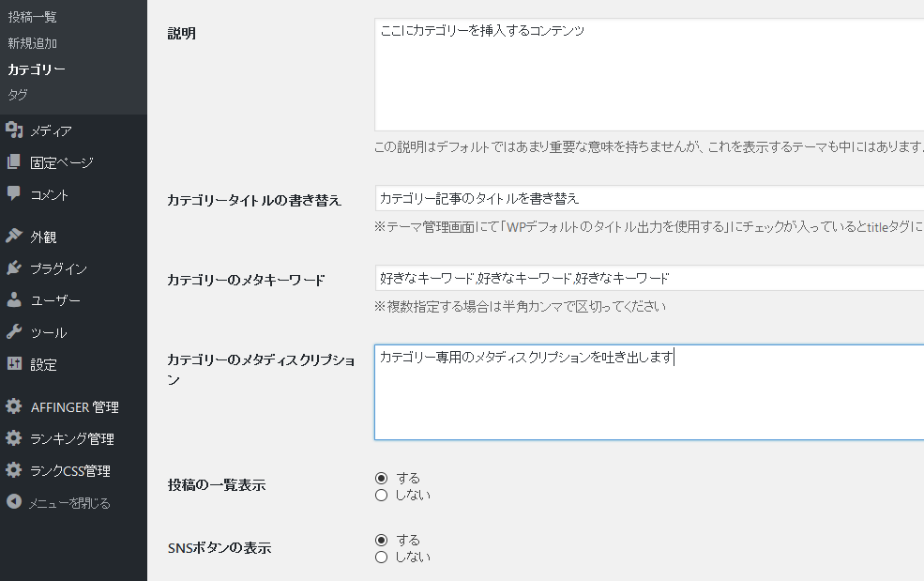This screenshot has height=581, width=924.
Task: Collapse sidebar via メニューを閉じる label
Action: tap(69, 502)
